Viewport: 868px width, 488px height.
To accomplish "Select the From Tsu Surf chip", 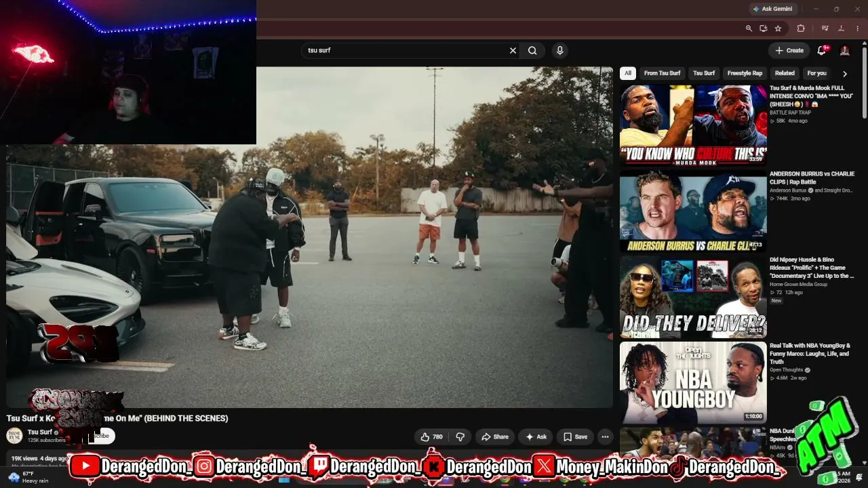I will (662, 73).
